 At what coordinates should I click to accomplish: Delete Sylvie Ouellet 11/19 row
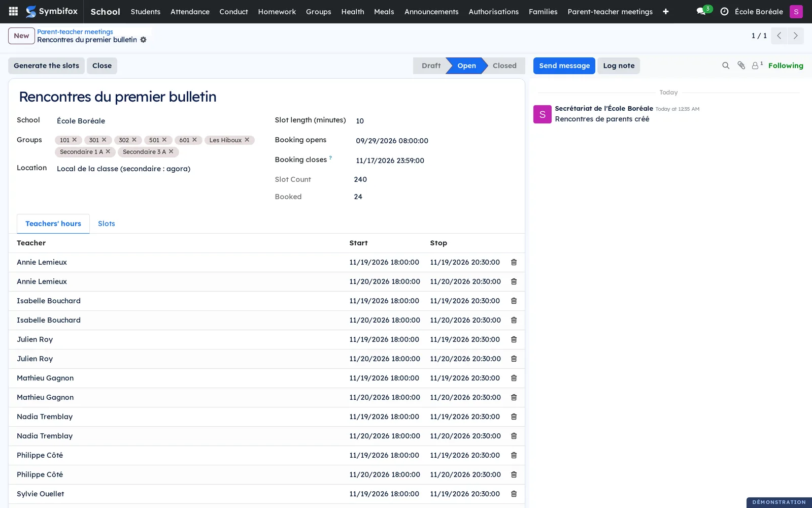[514, 494]
